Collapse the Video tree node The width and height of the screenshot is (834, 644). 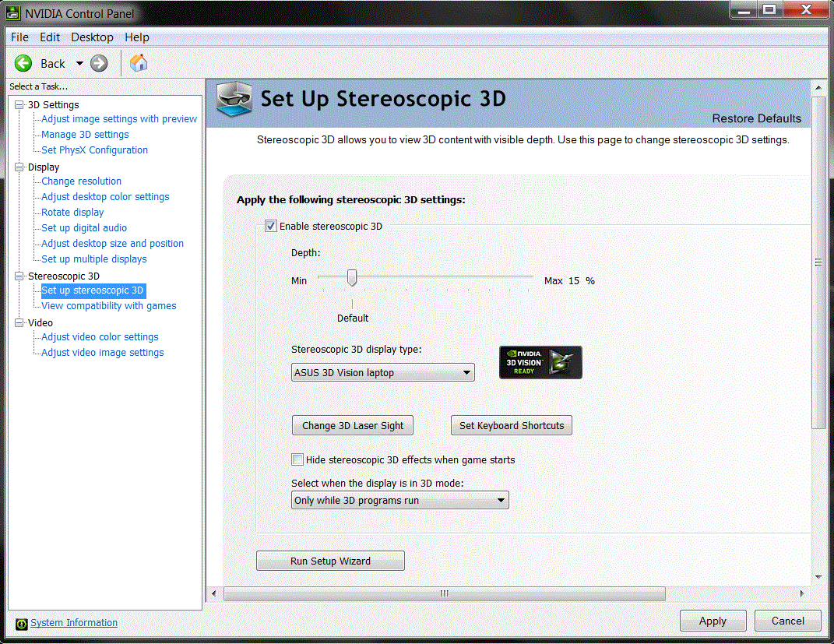19,323
